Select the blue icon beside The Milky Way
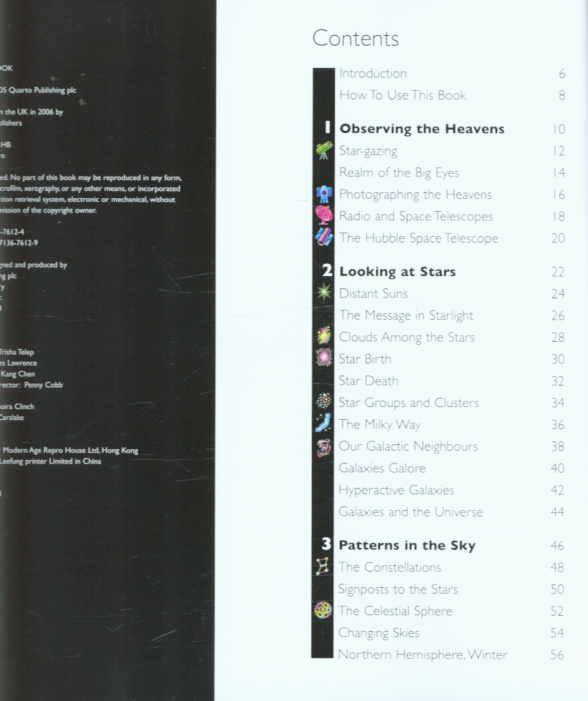Image resolution: width=588 pixels, height=701 pixels. pos(324,424)
